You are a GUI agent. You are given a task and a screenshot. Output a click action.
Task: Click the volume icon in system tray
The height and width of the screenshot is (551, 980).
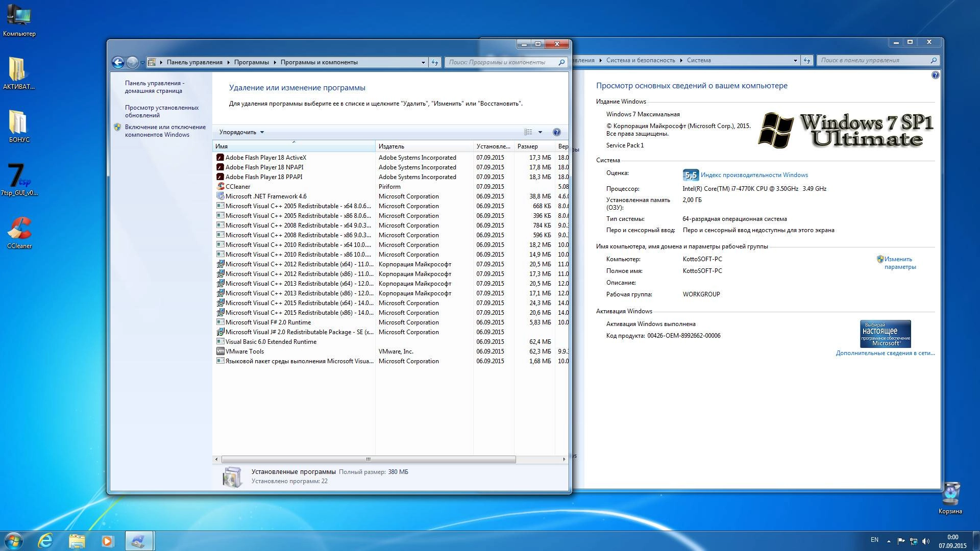pos(926,541)
